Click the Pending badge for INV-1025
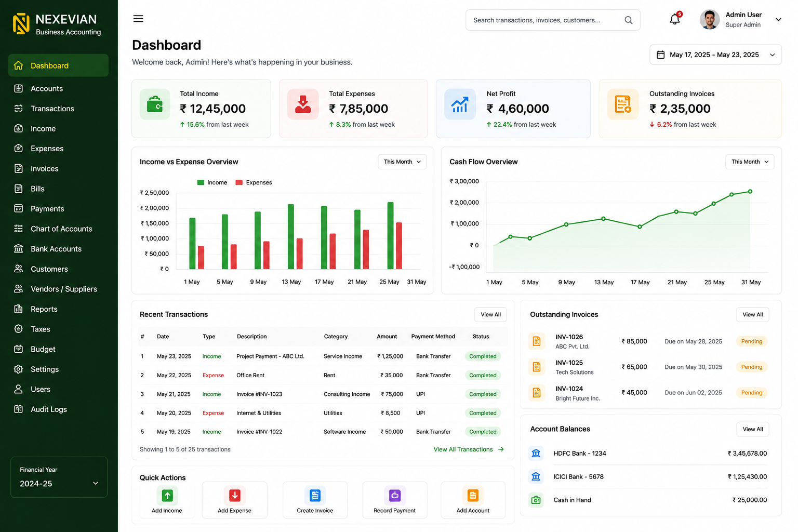798x532 pixels. click(752, 367)
